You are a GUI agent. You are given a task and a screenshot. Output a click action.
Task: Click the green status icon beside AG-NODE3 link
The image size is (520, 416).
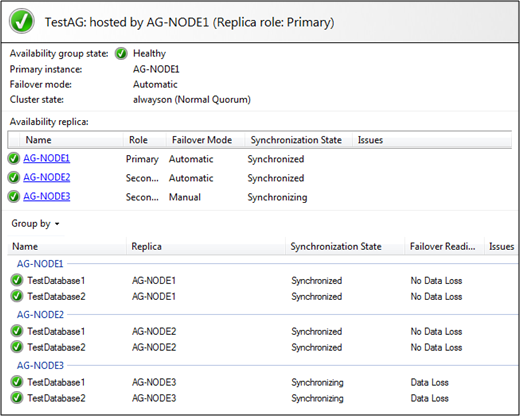[x=14, y=196]
